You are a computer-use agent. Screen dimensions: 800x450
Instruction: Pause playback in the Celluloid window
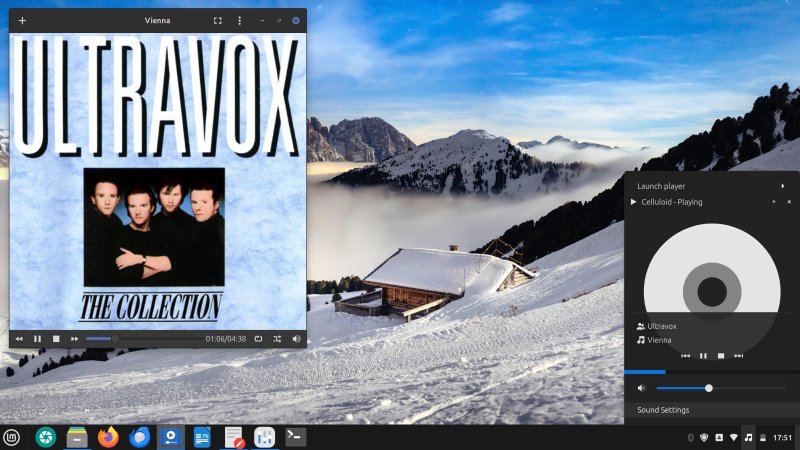[37, 339]
